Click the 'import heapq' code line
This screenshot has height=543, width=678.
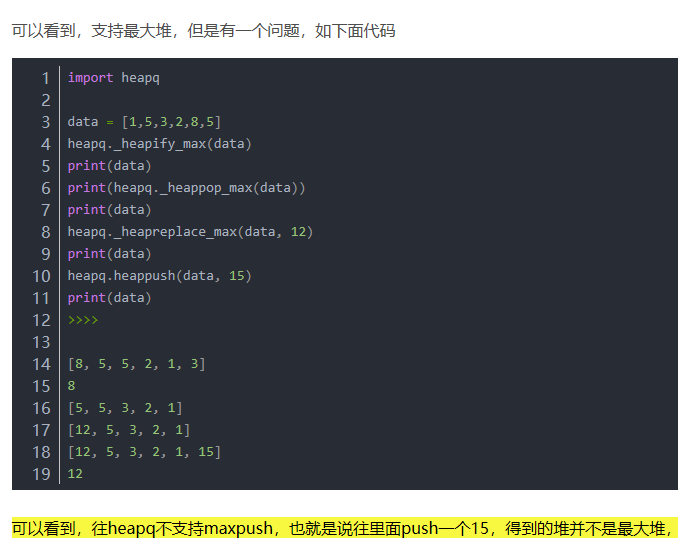114,78
